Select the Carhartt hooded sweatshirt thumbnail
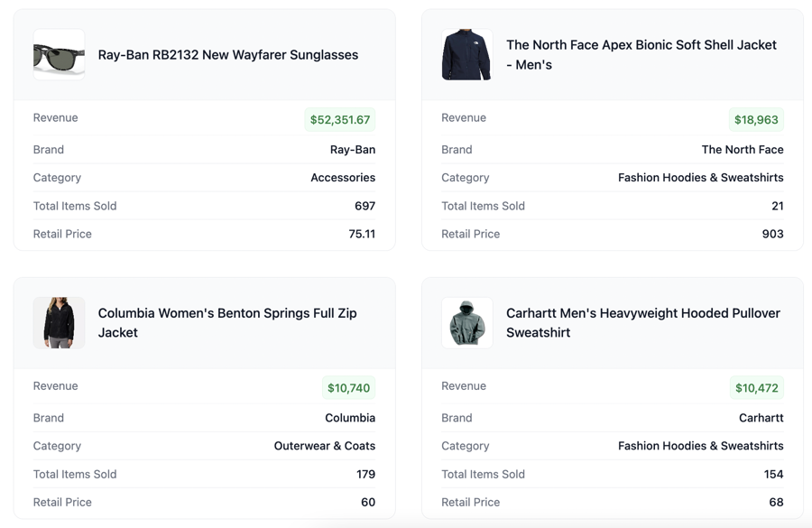 pyautogui.click(x=466, y=323)
